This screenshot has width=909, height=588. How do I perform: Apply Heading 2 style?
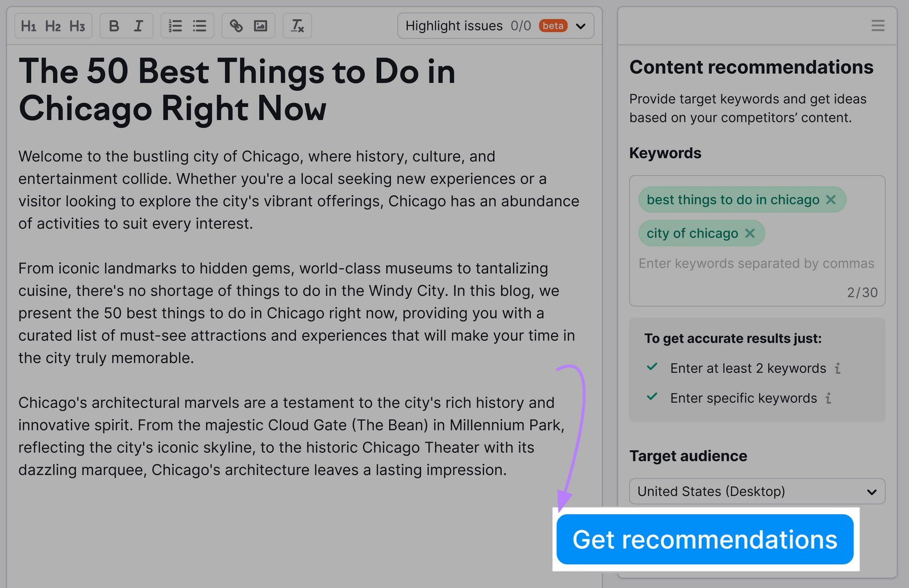pos(53,26)
